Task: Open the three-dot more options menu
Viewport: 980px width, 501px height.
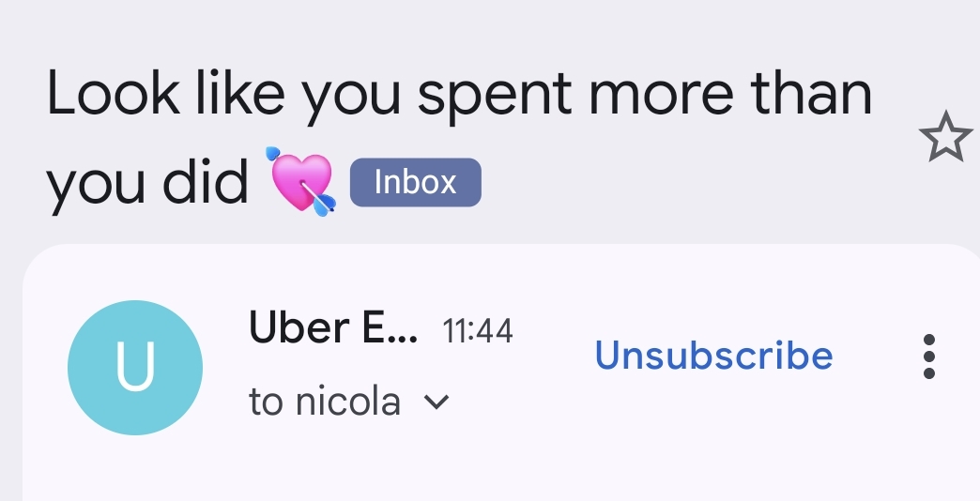Action: 928,357
